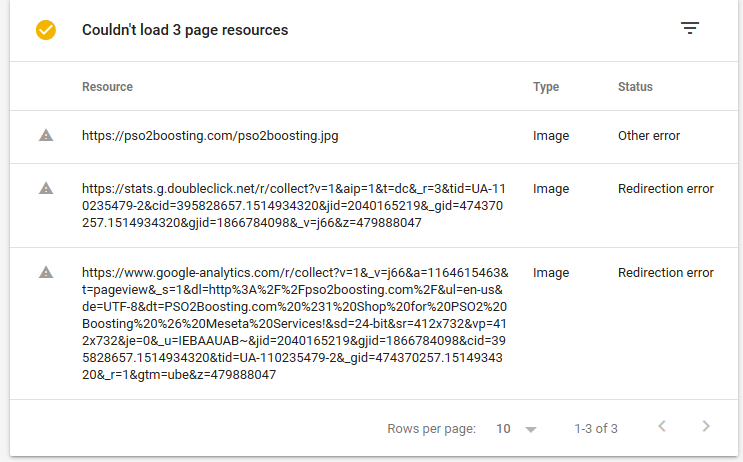Click the Resource column header

pos(107,87)
